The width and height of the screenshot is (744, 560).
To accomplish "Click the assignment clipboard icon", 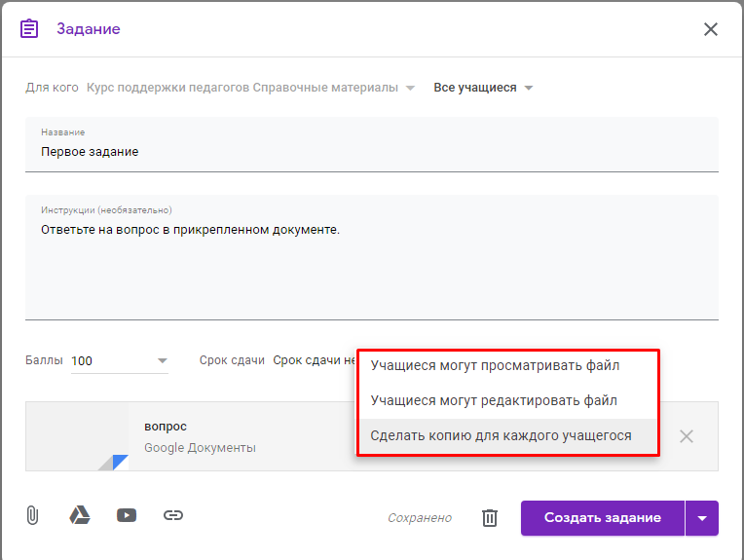I will click(x=29, y=28).
